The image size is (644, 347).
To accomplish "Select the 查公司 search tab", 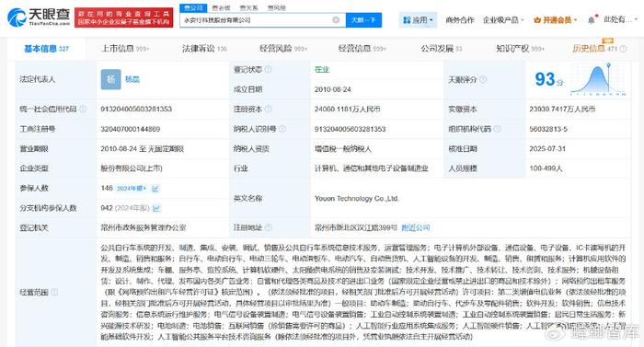I will 193,7.
